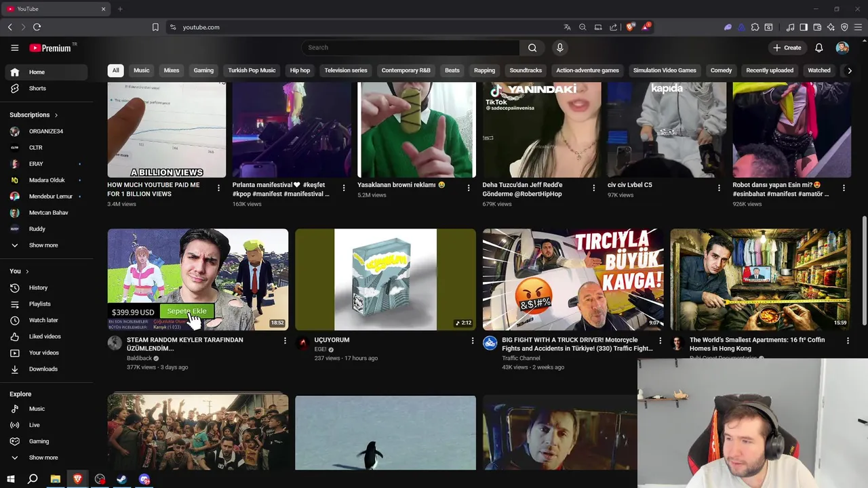Viewport: 868px width, 488px height.
Task: Open the Baldiback channel link
Action: (139, 358)
